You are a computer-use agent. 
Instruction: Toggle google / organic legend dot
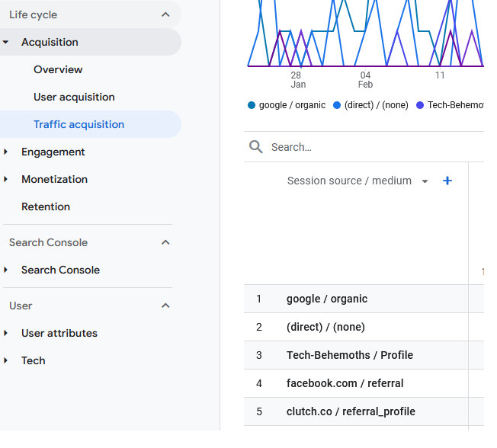[252, 105]
